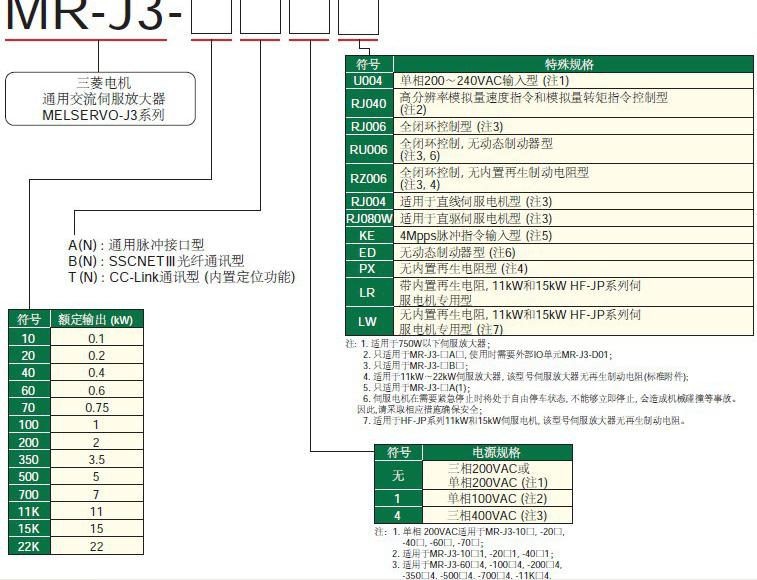Click the 0.1 rated output value
Image resolution: width=757 pixels, height=580 pixels.
97,338
